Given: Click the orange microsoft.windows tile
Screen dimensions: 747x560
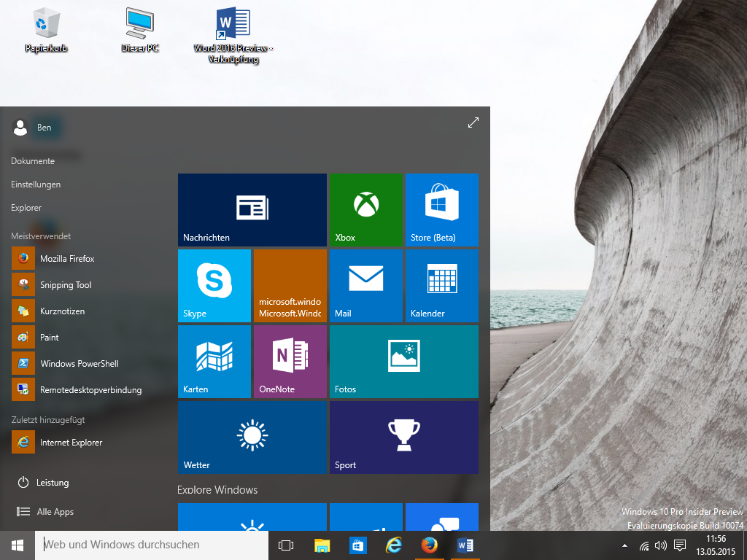Looking at the screenshot, I should (290, 286).
